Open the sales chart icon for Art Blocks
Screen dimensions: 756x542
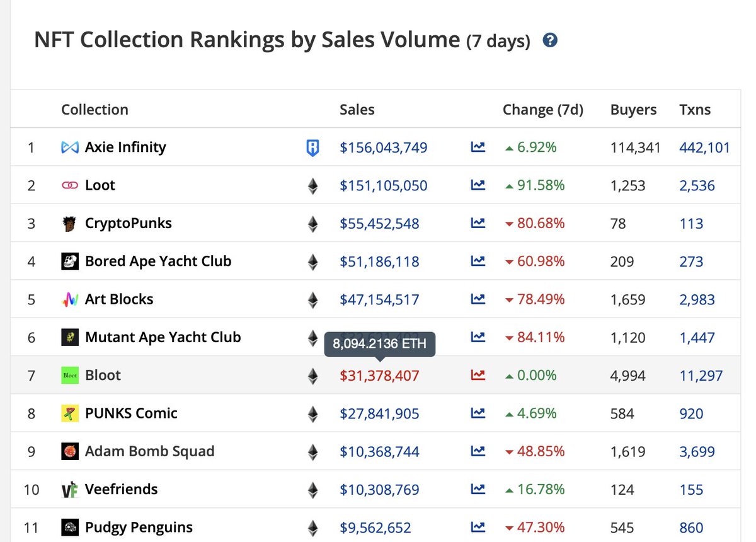coord(478,299)
